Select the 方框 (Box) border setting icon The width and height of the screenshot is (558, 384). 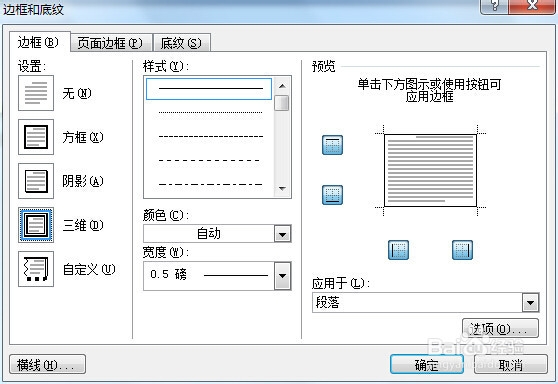point(36,137)
